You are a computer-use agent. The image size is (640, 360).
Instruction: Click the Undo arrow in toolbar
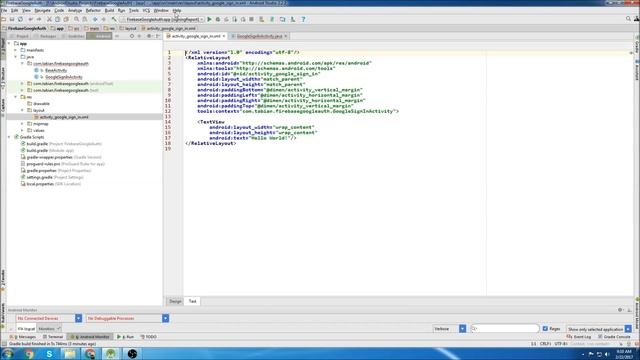point(31,19)
